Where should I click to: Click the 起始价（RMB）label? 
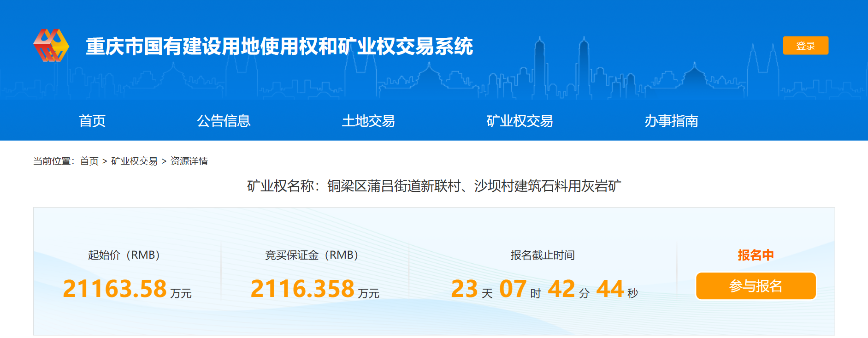point(124,255)
